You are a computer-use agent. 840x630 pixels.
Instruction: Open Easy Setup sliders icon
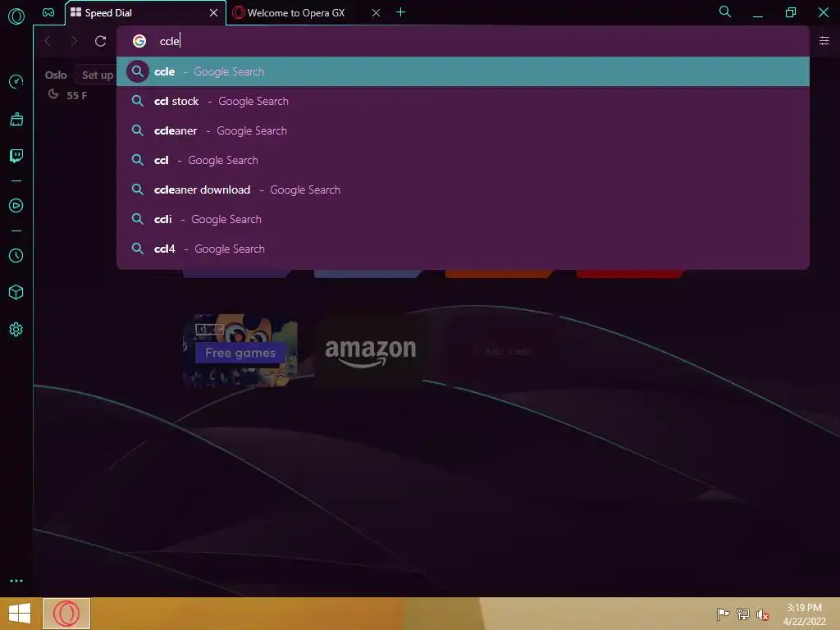pyautogui.click(x=824, y=41)
